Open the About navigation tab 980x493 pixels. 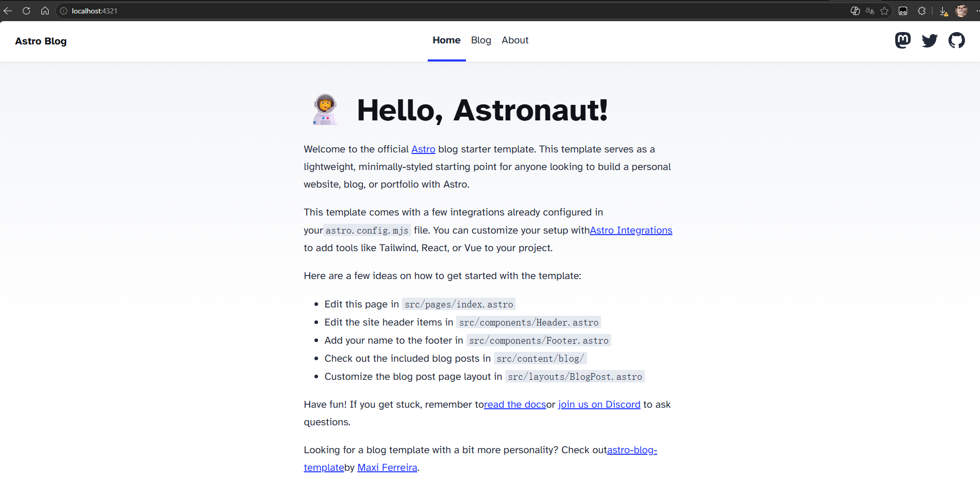(x=515, y=40)
